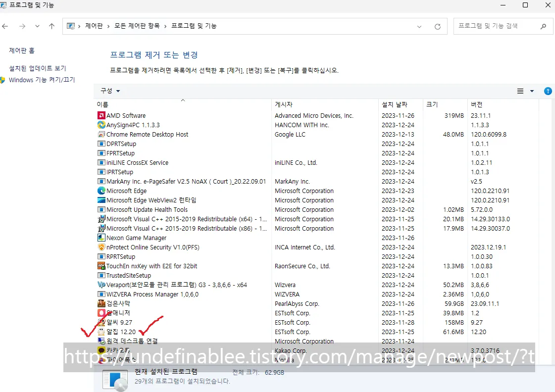Click the 알집 12.20 icon

point(101,332)
